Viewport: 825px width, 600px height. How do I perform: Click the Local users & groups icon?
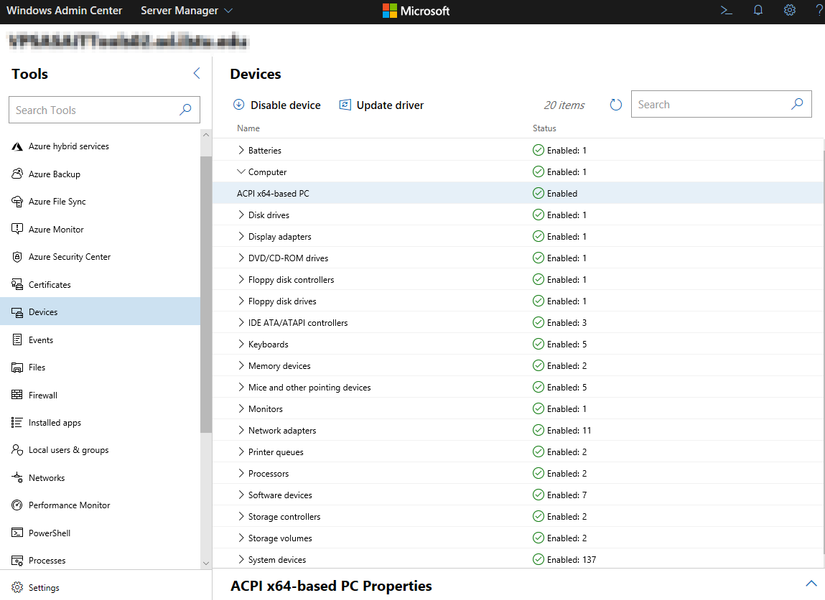(17, 450)
